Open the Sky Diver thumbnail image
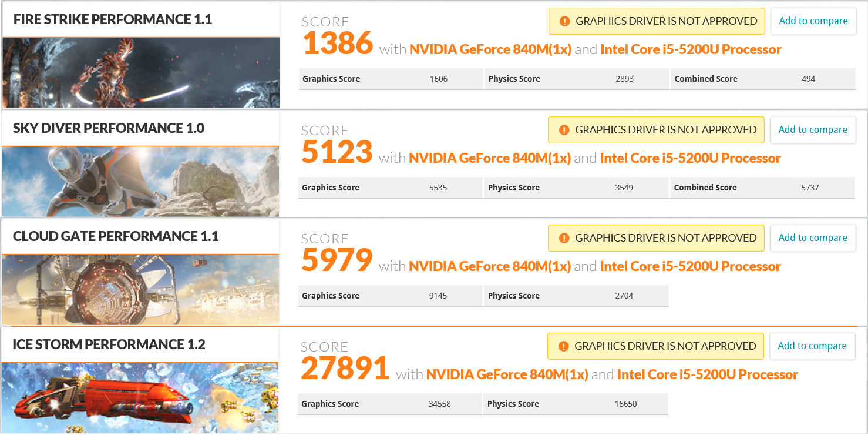The height and width of the screenshot is (435, 868). pos(141,182)
